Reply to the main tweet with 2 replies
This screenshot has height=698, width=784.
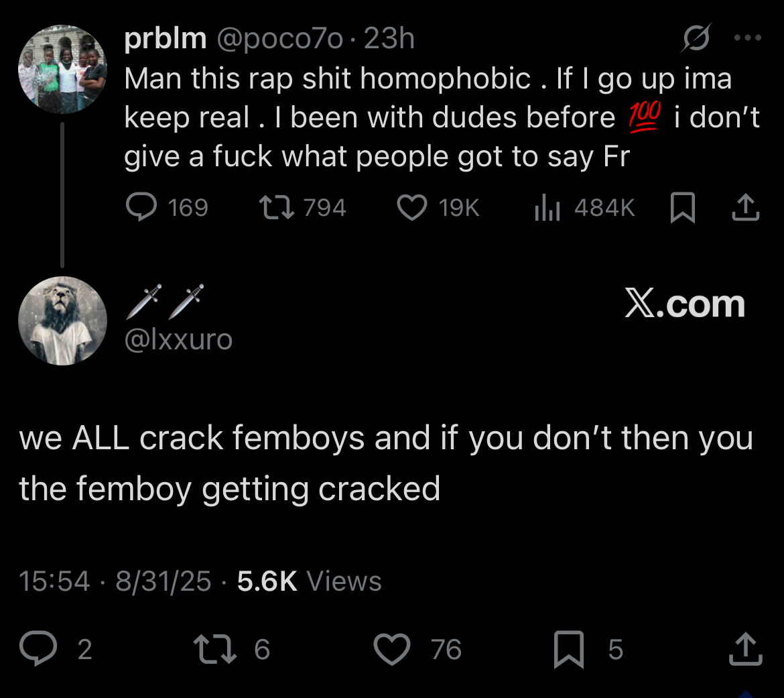(x=38, y=648)
